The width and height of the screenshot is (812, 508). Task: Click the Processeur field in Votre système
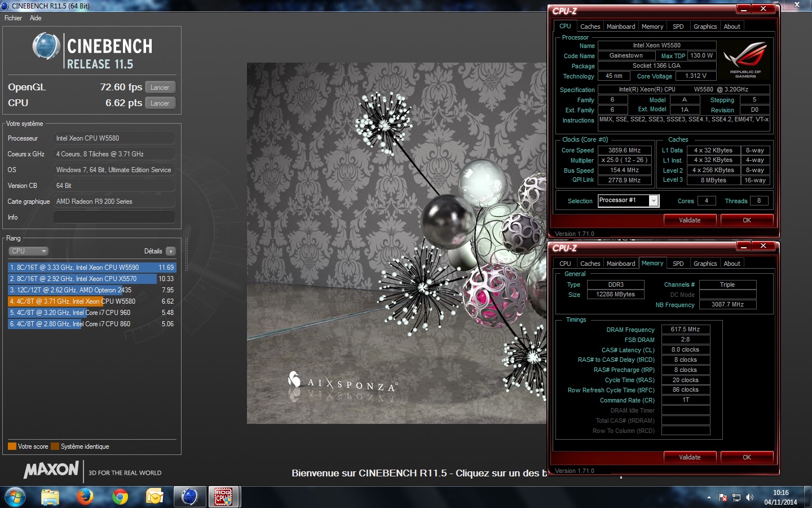(114, 138)
